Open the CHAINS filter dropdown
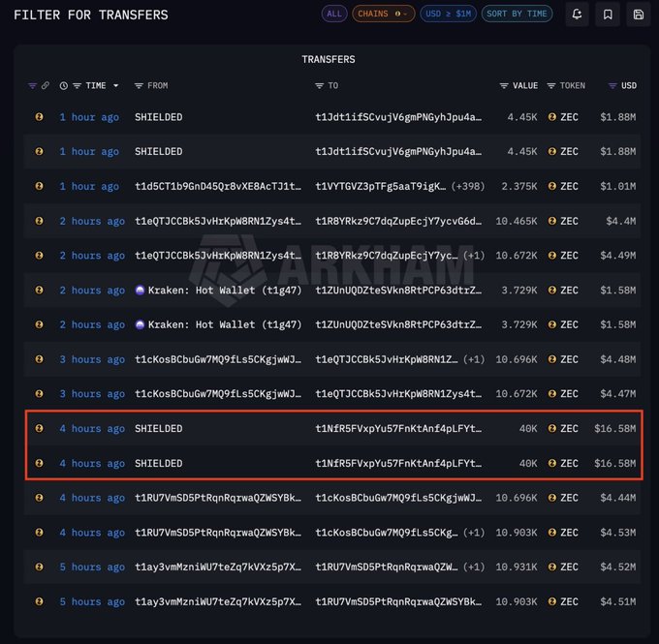The image size is (659, 644). pos(384,14)
